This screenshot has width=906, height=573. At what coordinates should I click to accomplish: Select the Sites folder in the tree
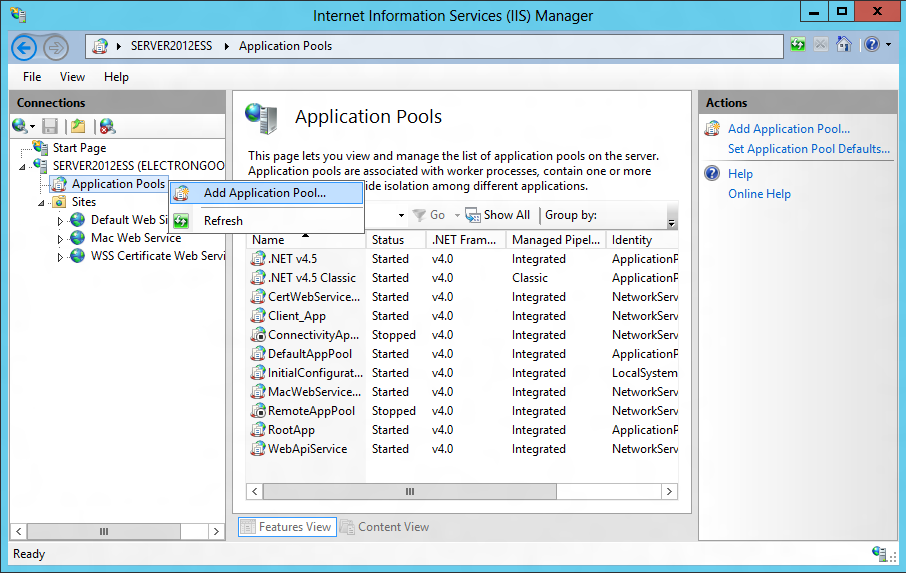pyautogui.click(x=84, y=202)
